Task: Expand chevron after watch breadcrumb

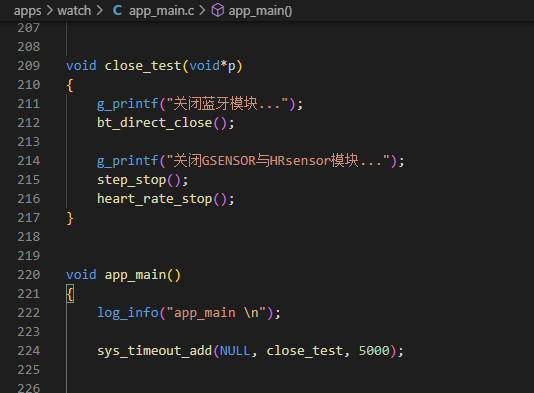Action: pos(99,11)
